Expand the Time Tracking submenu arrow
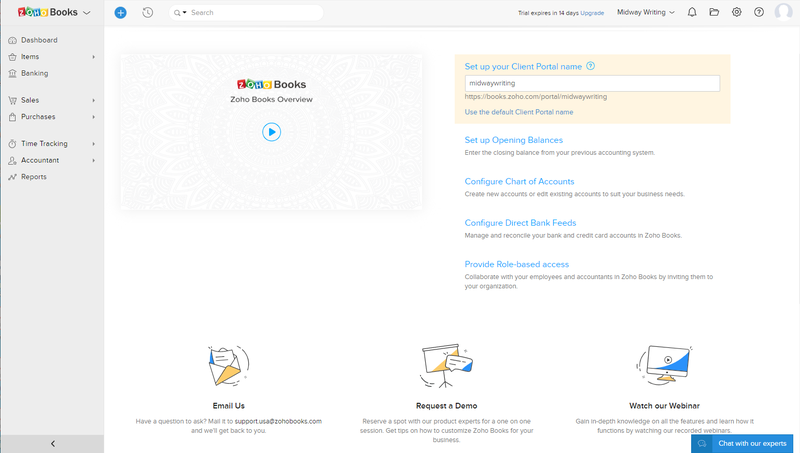 [94, 144]
